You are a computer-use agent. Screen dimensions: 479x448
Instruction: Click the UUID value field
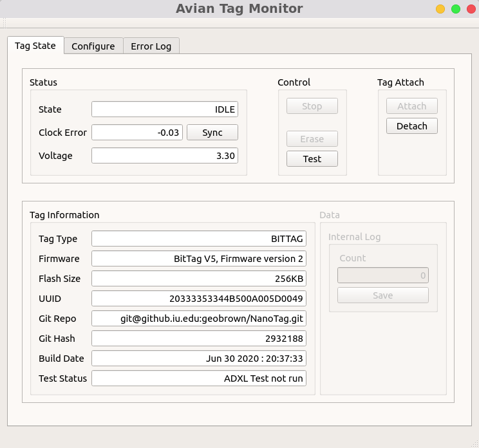(199, 299)
